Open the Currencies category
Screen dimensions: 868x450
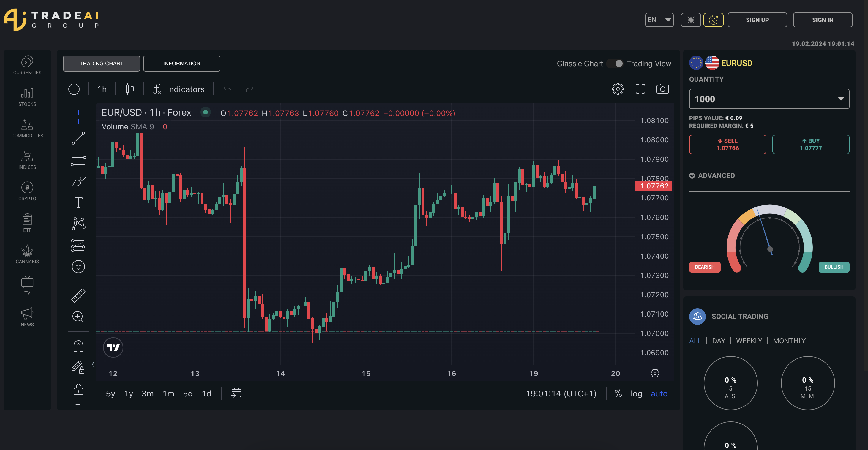coord(27,65)
